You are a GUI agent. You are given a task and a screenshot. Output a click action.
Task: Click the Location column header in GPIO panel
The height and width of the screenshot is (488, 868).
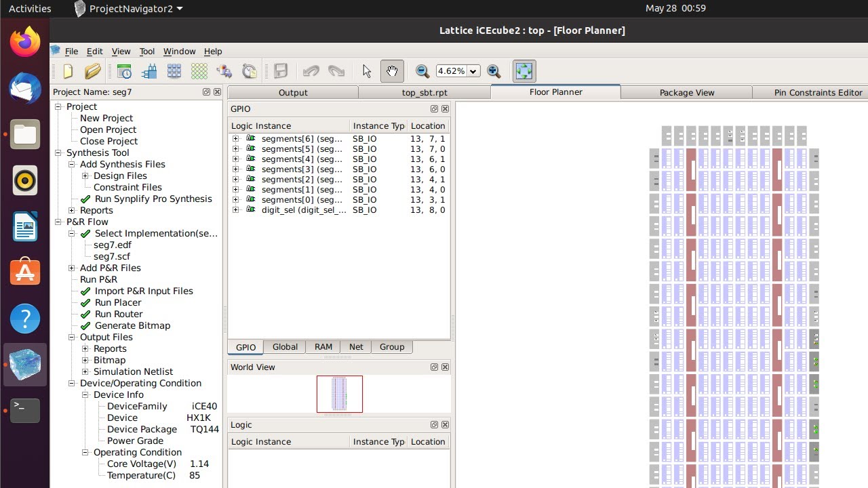pos(428,125)
